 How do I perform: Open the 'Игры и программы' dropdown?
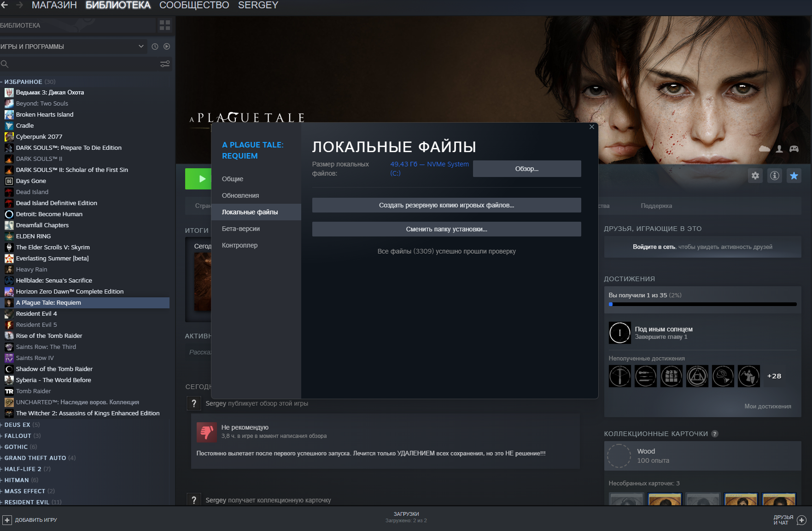(x=73, y=47)
